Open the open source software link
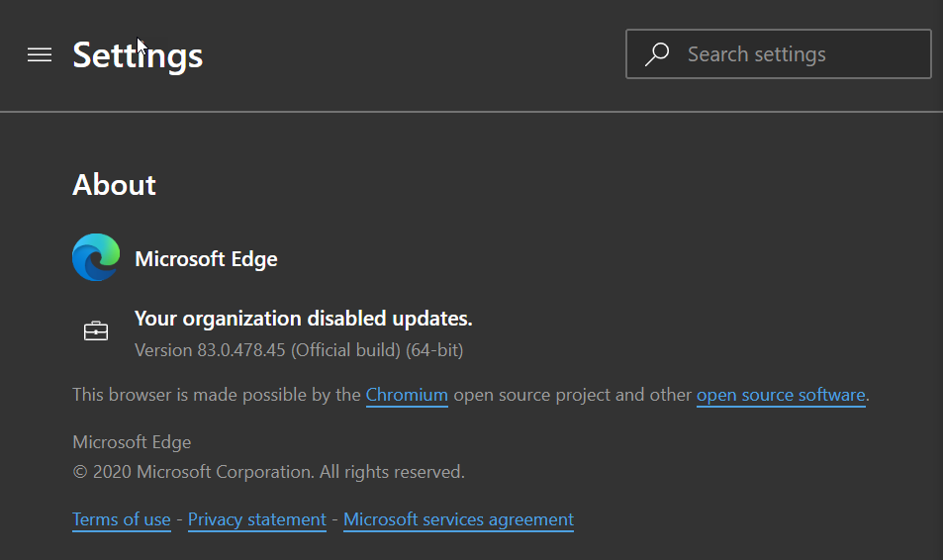Image resolution: width=943 pixels, height=560 pixels. [x=781, y=395]
